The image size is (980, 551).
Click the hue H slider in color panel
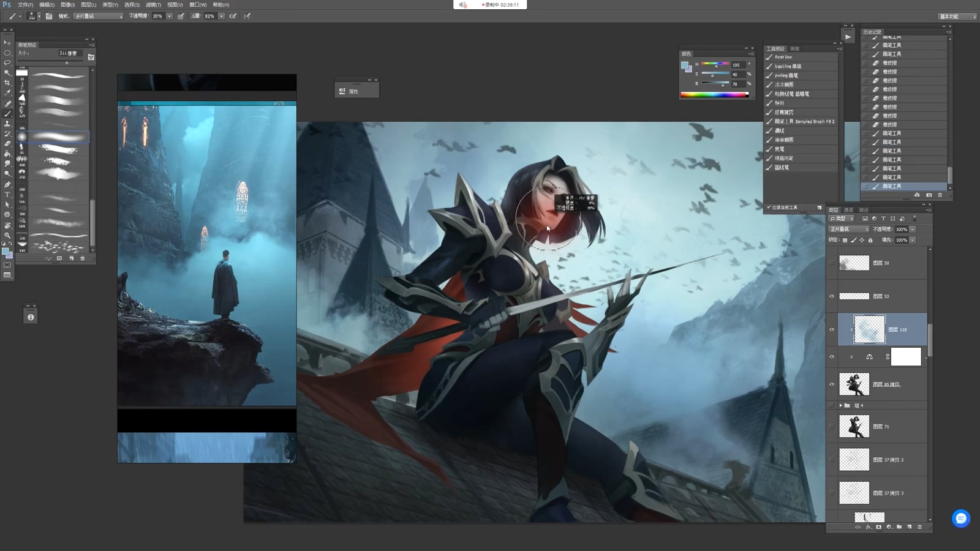(x=715, y=64)
